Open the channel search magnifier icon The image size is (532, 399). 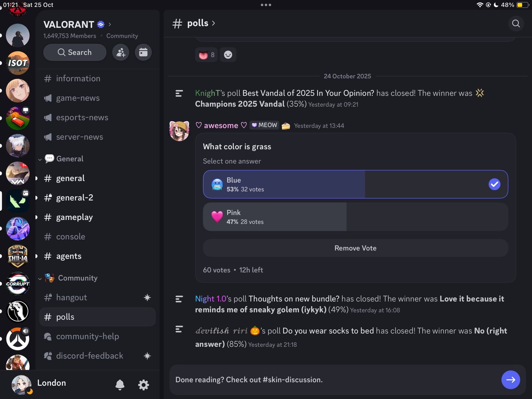516,24
